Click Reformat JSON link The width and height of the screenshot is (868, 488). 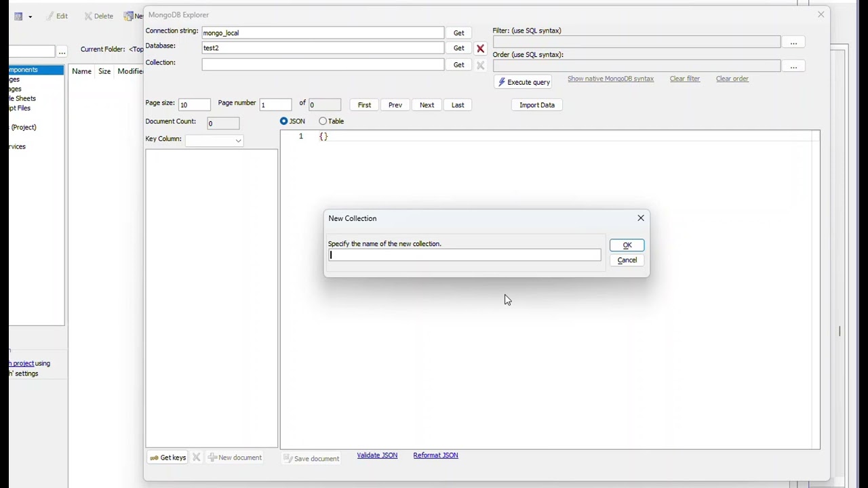(x=435, y=455)
